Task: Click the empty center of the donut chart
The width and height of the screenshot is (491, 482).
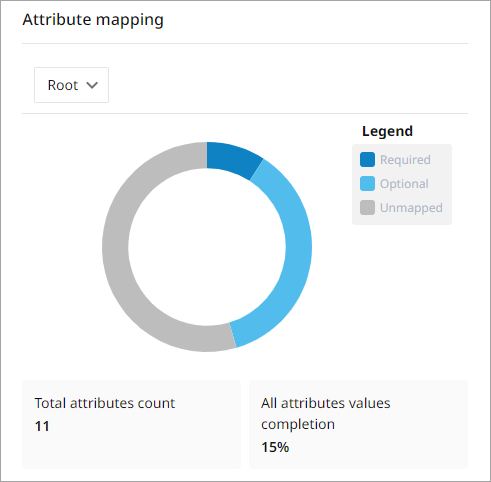Action: (x=207, y=247)
